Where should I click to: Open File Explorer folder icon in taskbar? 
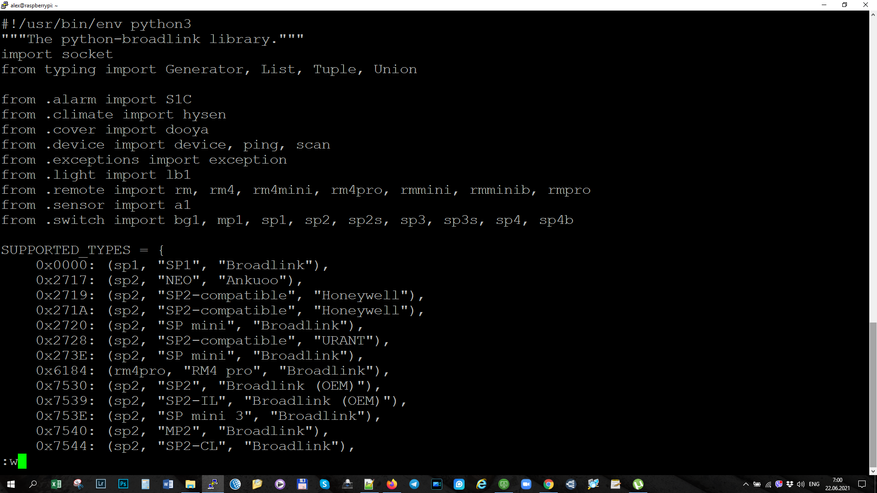point(190,484)
